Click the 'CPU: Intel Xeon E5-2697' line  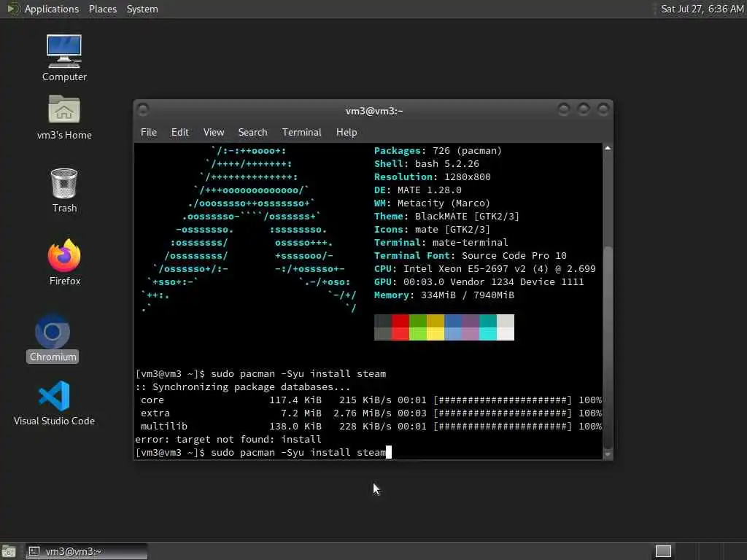coord(485,269)
